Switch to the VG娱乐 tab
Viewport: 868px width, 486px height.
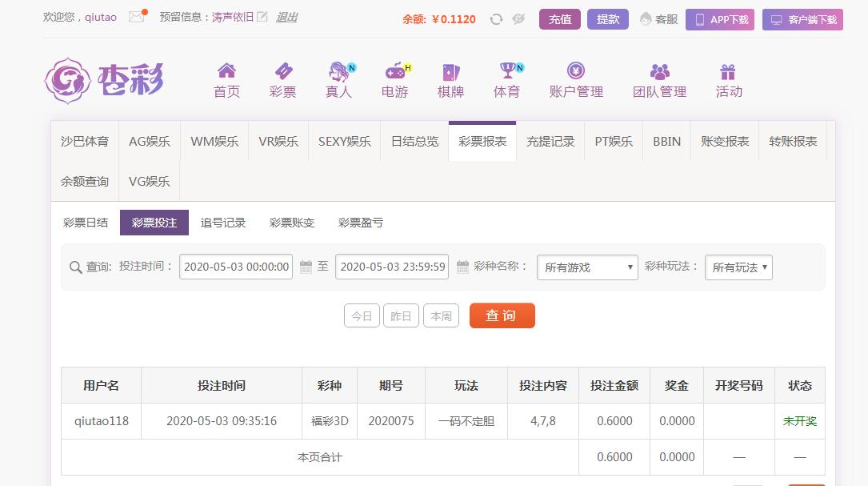click(x=150, y=181)
